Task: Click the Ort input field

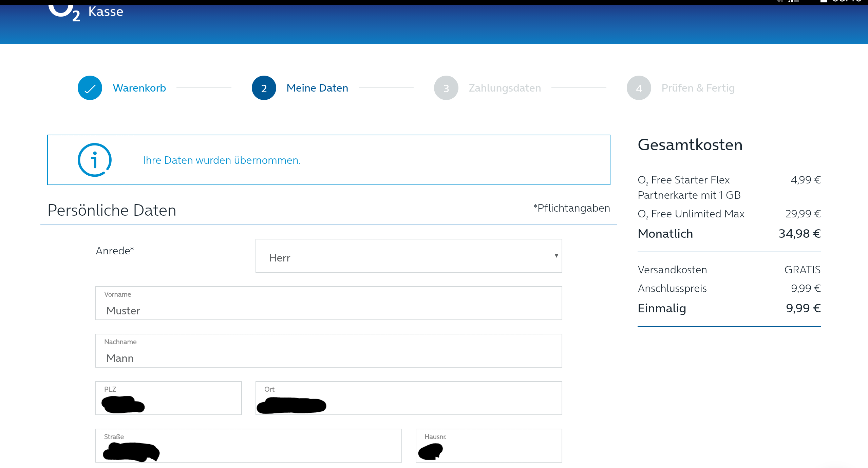Action: (409, 398)
